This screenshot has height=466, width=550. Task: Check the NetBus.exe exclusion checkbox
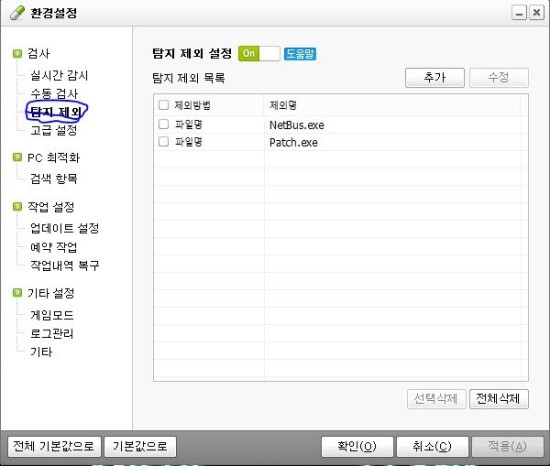point(163,124)
